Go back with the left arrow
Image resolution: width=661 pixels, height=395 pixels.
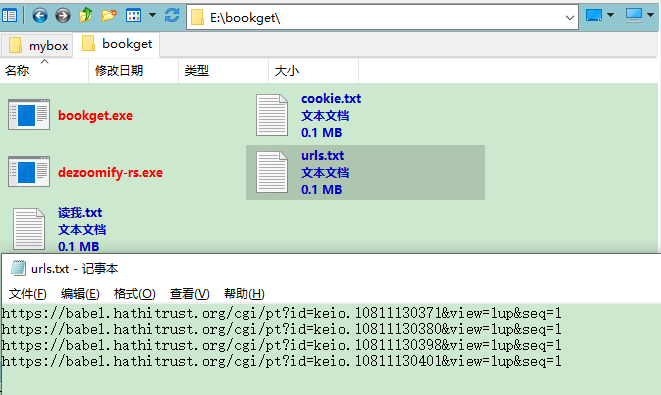click(x=40, y=16)
